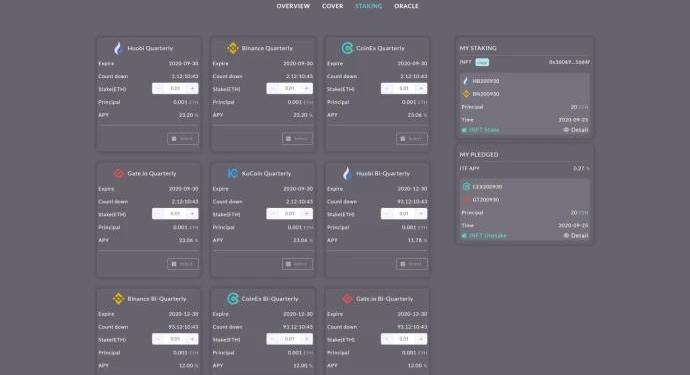Viewport: 690px width, 375px height.
Task: Click the Binance Quarterly logo icon
Action: pos(233,48)
